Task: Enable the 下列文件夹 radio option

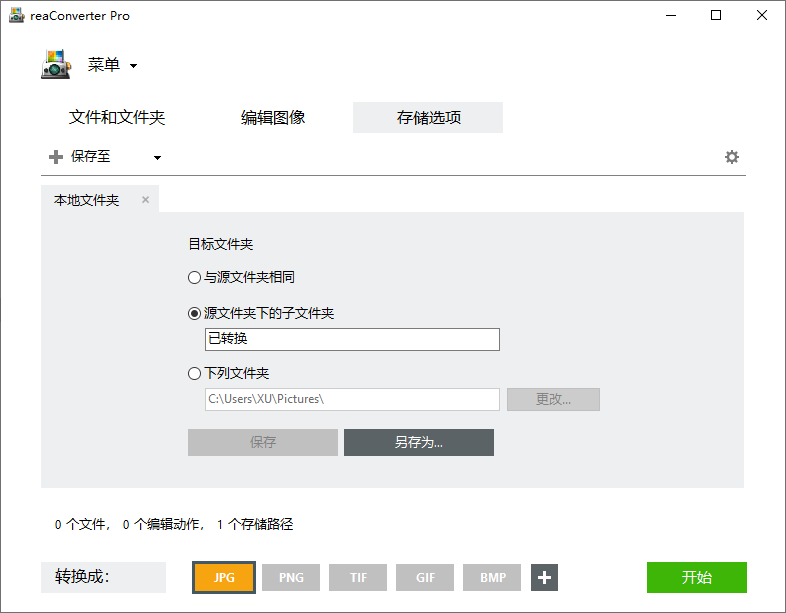Action: click(195, 374)
